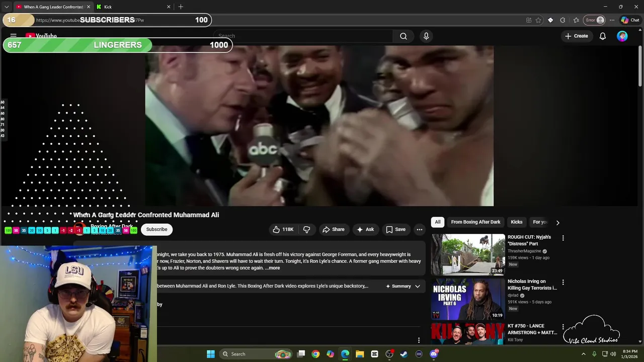This screenshot has height=362, width=644.
Task: Open OBS Studio from taskbar
Action: pos(389,354)
